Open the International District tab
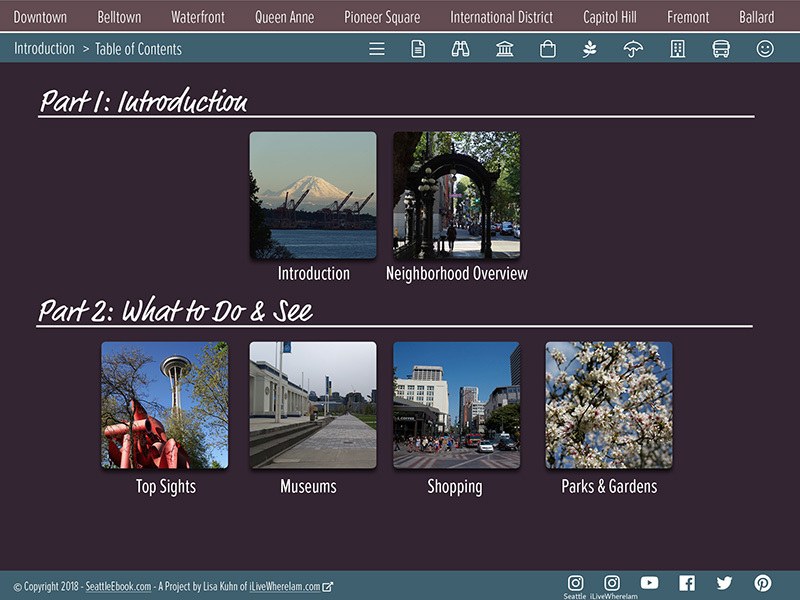800x600 pixels. [x=502, y=17]
